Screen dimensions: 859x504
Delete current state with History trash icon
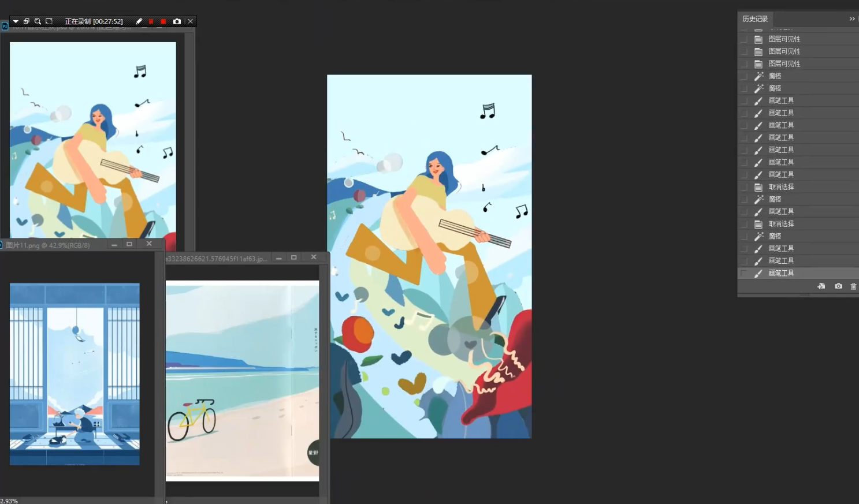[853, 286]
